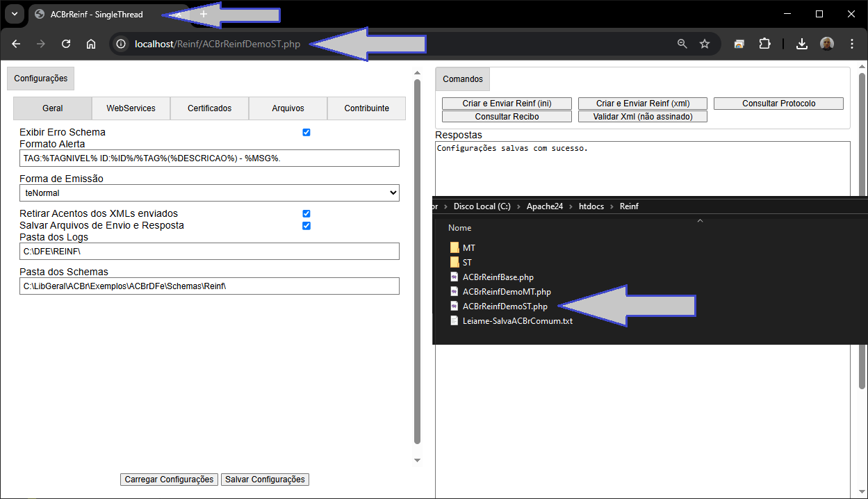
Task: Toggle Retirar Acentos dos XMLs enviados checkbox
Action: [306, 213]
